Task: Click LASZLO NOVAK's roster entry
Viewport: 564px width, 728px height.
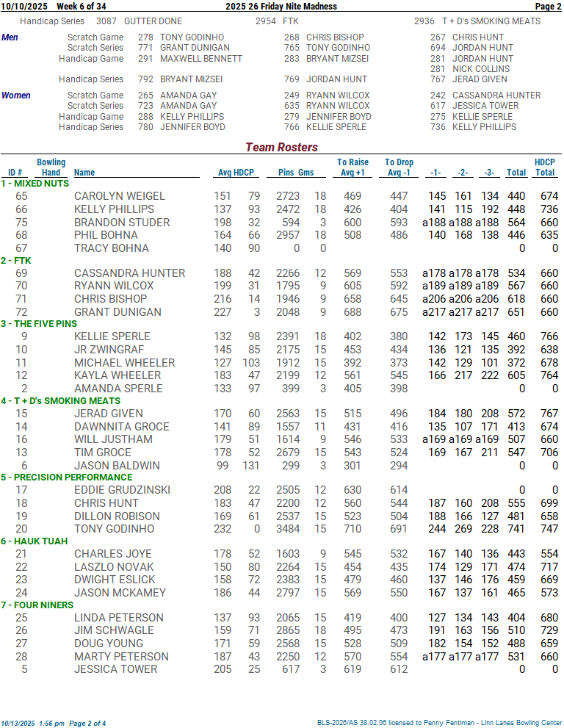Action: point(114,567)
